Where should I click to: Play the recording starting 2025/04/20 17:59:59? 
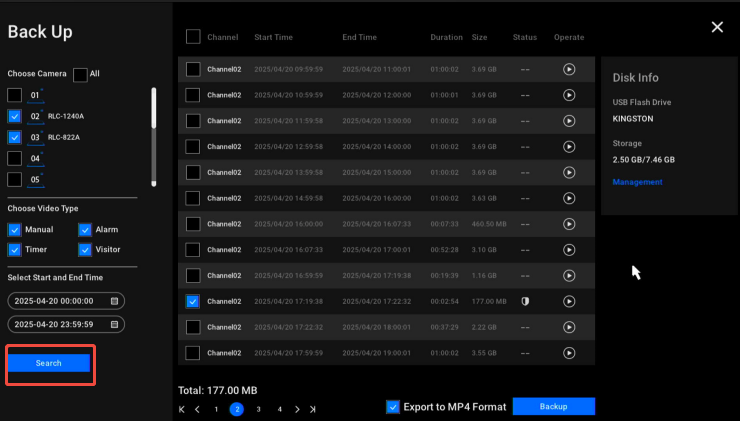point(569,353)
